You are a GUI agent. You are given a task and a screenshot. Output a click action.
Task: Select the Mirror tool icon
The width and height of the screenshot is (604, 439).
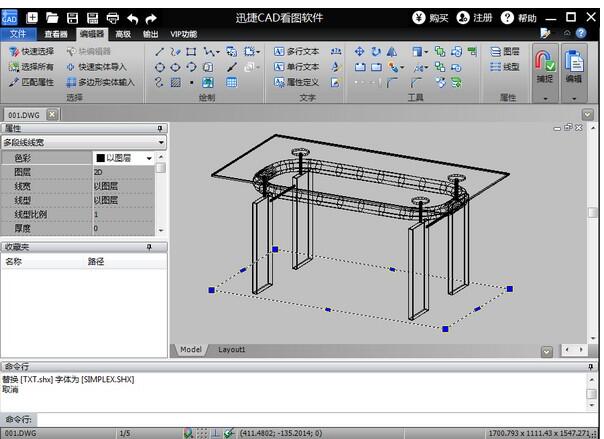[x=392, y=52]
